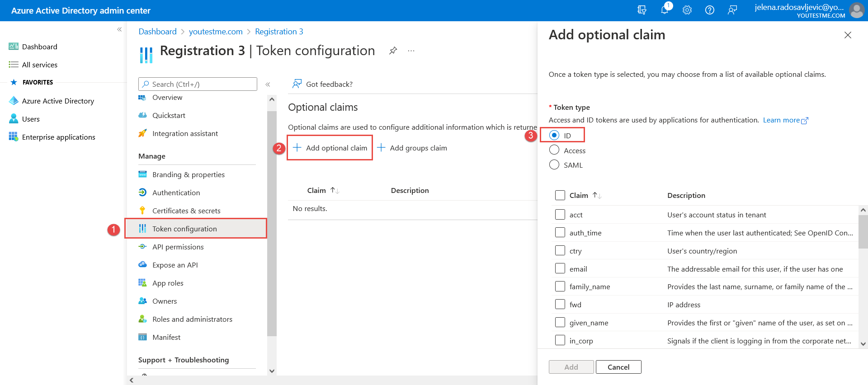Open the more options ellipsis beside the title
This screenshot has width=868, height=385.
pos(411,51)
